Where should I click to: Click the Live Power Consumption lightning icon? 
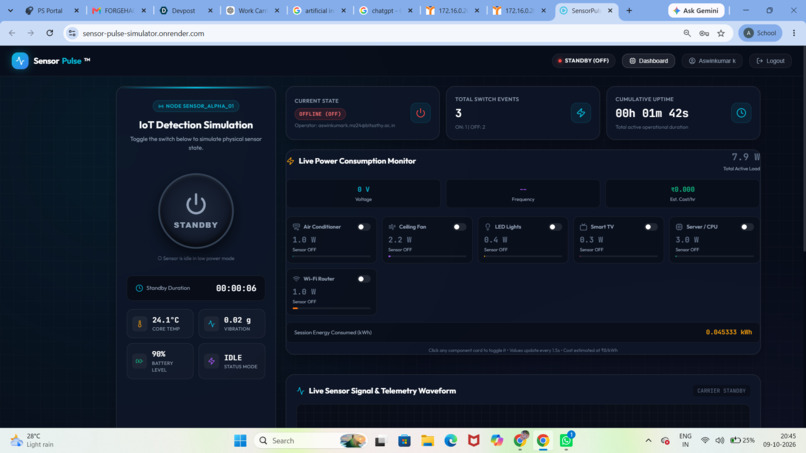coord(291,161)
